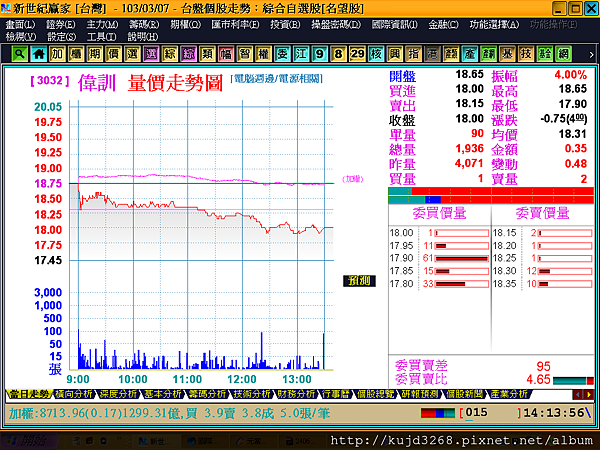Click the 預測 button beside chart
This screenshot has height=450, width=600.
click(359, 281)
